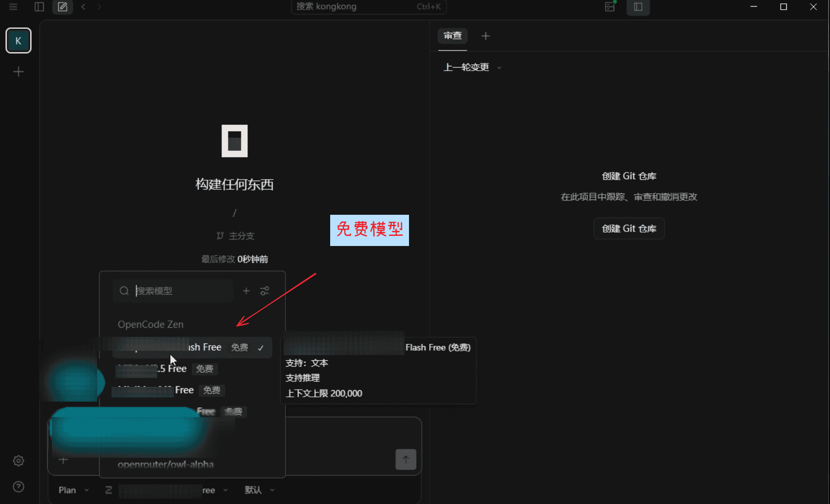Image resolution: width=830 pixels, height=504 pixels.
Task: Select the K project avatar
Action: (x=18, y=41)
